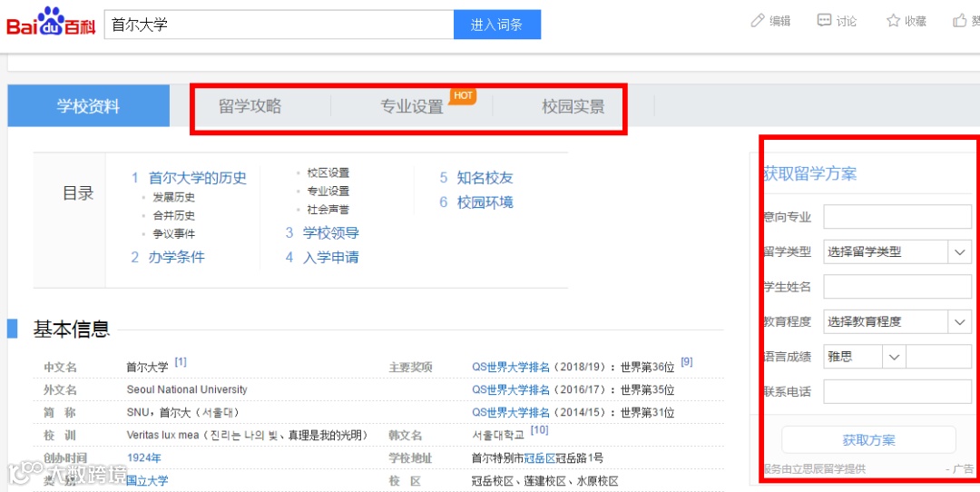
Task: Open QS世界大学排名 link for 2014/15
Action: click(x=511, y=413)
